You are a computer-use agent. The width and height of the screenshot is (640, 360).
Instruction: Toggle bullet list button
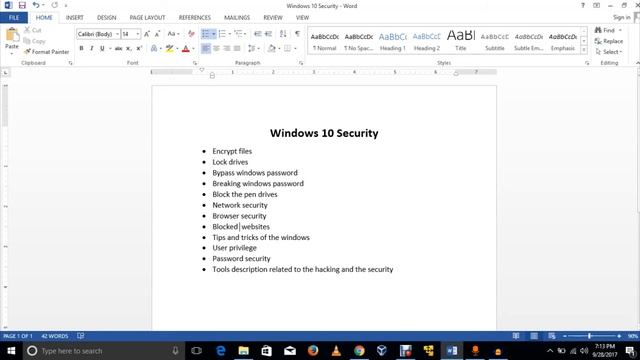click(205, 34)
